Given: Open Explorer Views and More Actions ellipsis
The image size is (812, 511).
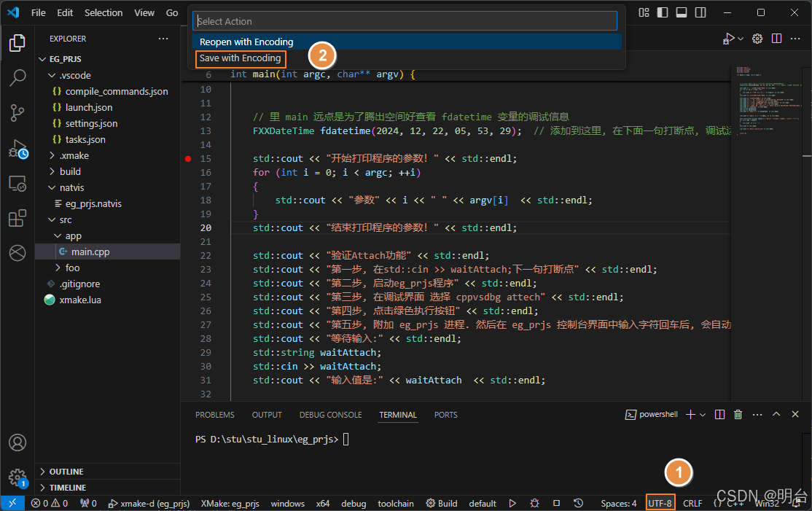Looking at the screenshot, I should 163,39.
